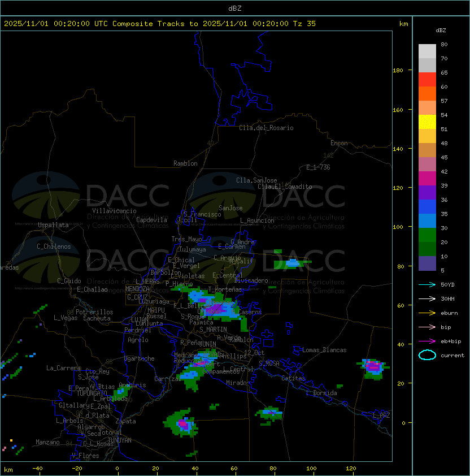The width and height of the screenshot is (470, 476).
Task: Select the yellow 51-54 dBZ swatch
Action: pos(427,122)
